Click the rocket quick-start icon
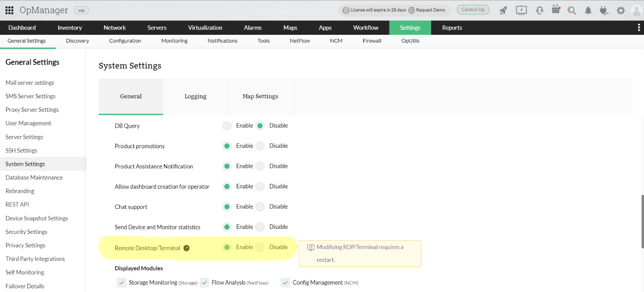 tap(503, 11)
